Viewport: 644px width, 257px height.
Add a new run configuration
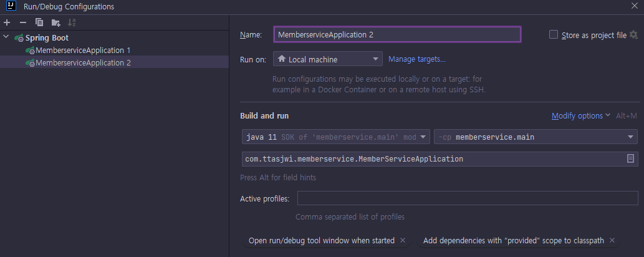pyautogui.click(x=7, y=22)
